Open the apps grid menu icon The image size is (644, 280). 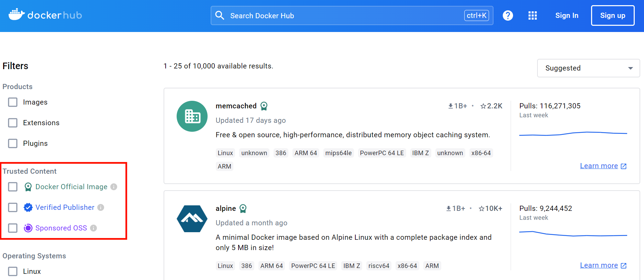[532, 15]
